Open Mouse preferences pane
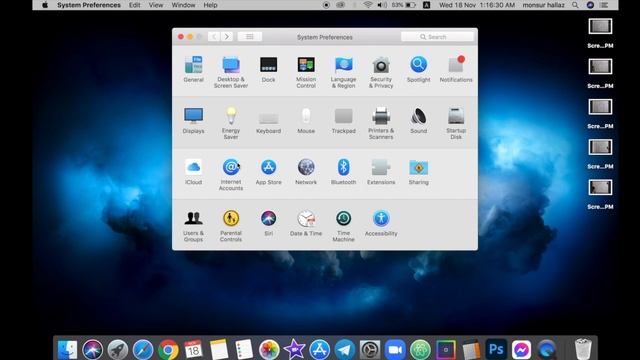640x360 pixels. coord(306,120)
